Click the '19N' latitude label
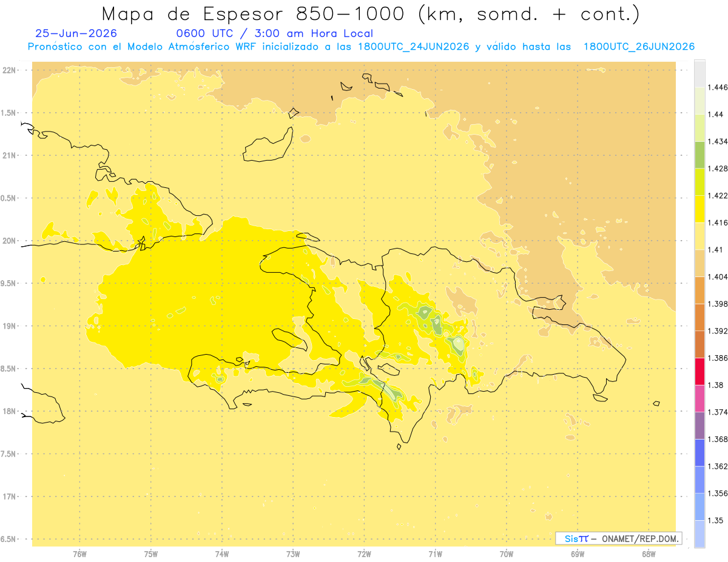728x562 pixels. (x=10, y=326)
